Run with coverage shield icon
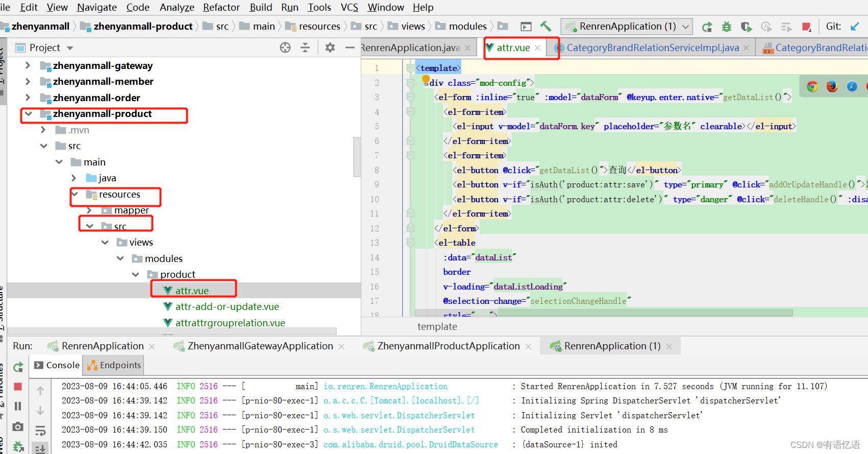The width and height of the screenshot is (868, 454). pos(746,27)
